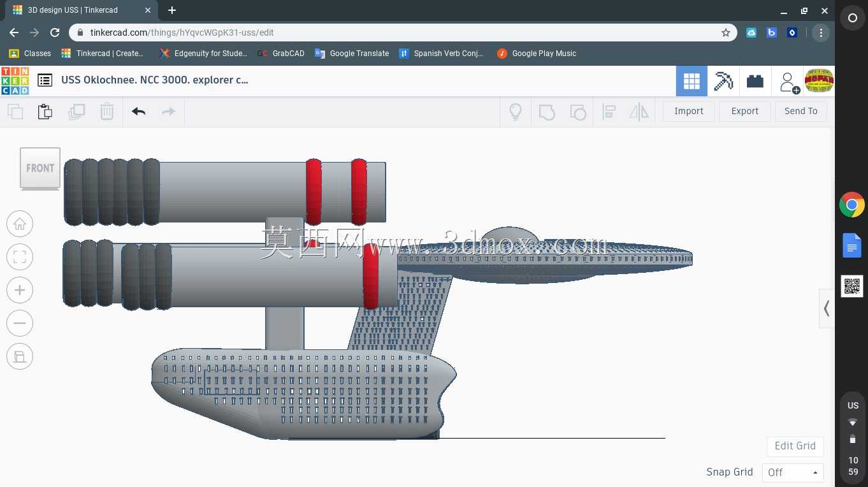868x487 pixels.
Task: Open the Bricks mode
Action: (755, 81)
